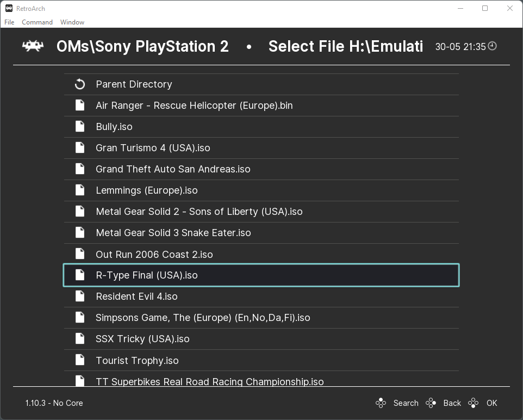Click file icon beside Resident Evil 4.iso
The image size is (523, 420).
(x=80, y=296)
